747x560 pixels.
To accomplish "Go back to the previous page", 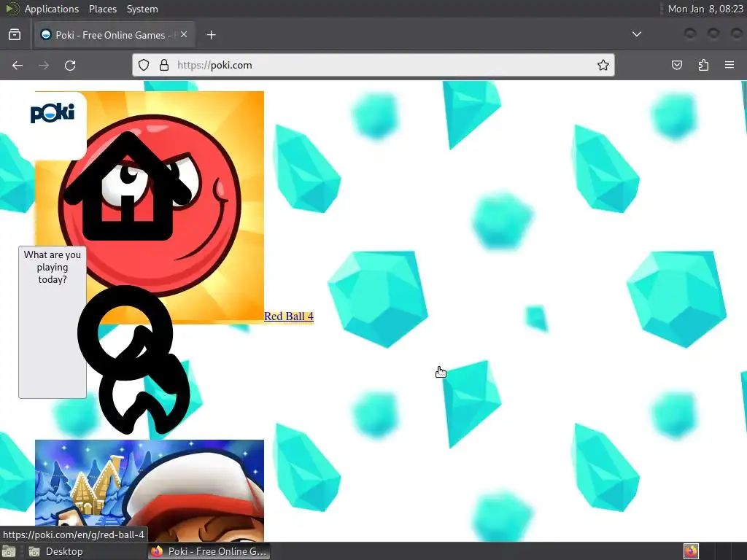I will pyautogui.click(x=18, y=65).
